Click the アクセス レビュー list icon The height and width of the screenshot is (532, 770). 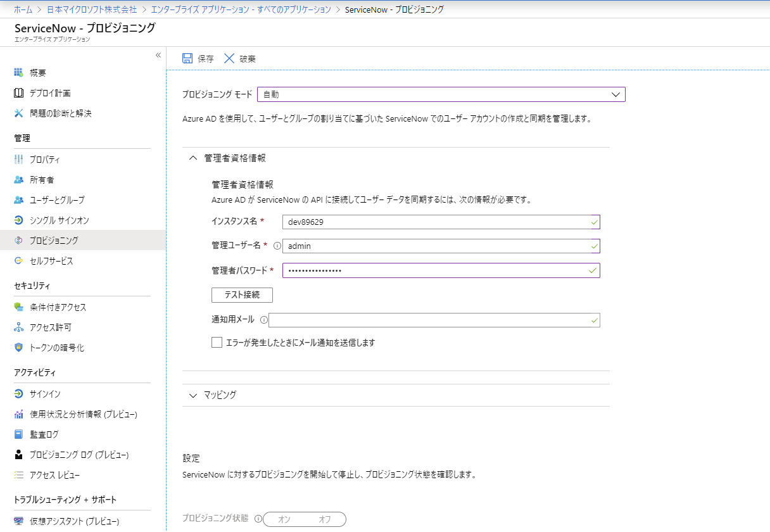pyautogui.click(x=18, y=475)
